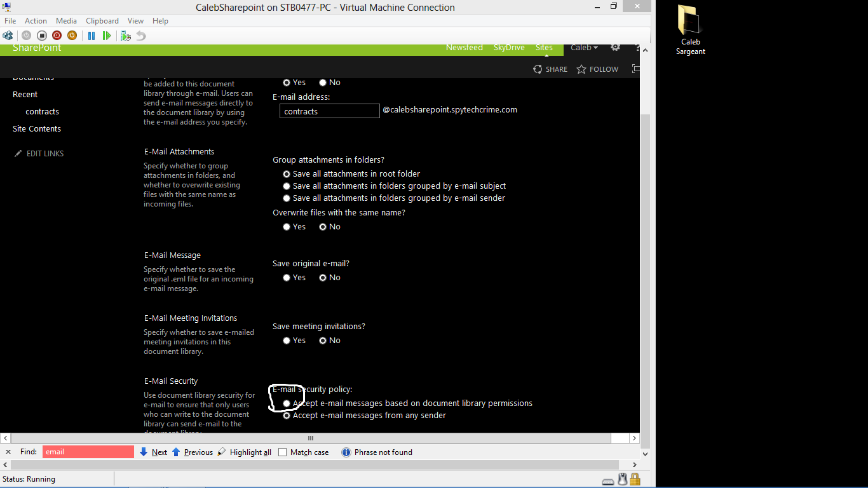Click the SharePoint brand link
Viewport: 868px width, 488px height.
pyautogui.click(x=37, y=48)
